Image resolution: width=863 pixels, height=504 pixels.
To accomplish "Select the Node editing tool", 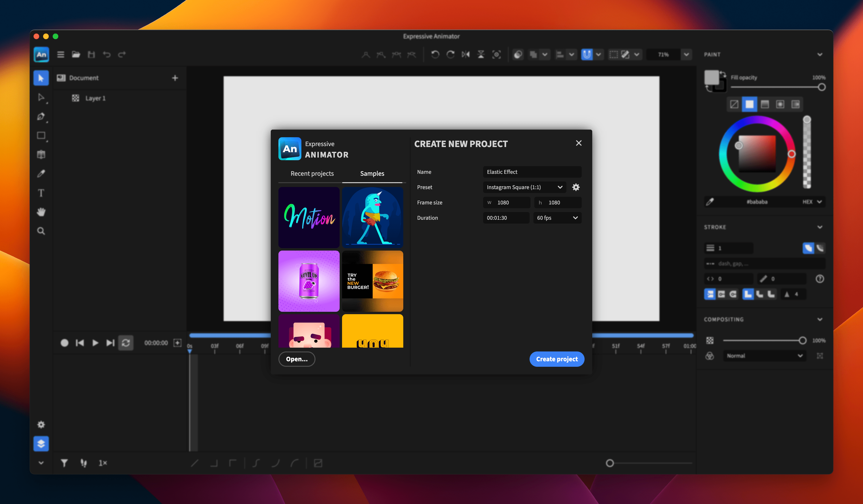I will pyautogui.click(x=41, y=97).
